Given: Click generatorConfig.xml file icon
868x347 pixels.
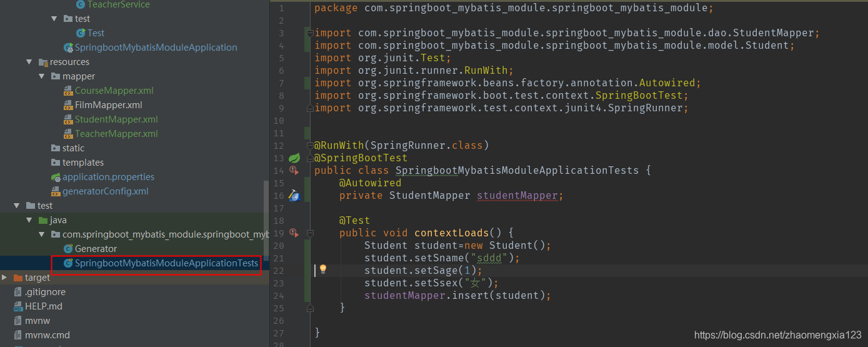Looking at the screenshot, I should coord(56,191).
